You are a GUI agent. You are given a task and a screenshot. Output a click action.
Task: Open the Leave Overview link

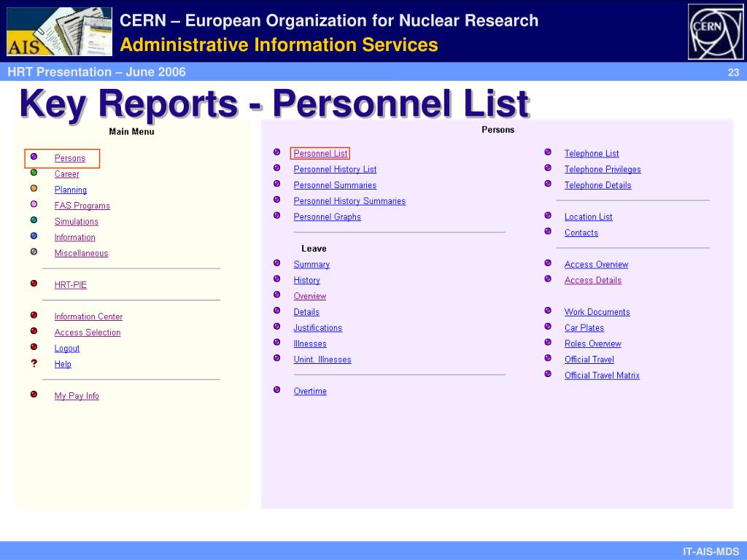pyautogui.click(x=309, y=296)
